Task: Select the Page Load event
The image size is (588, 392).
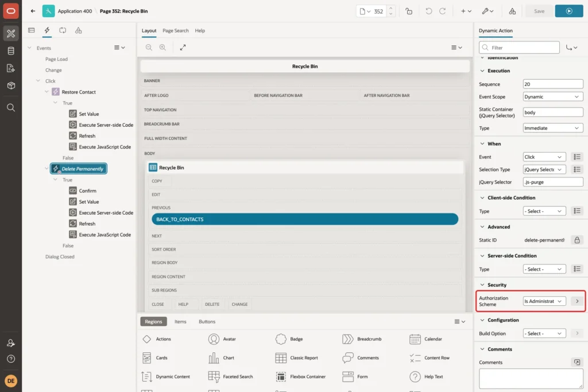Action: click(x=57, y=59)
